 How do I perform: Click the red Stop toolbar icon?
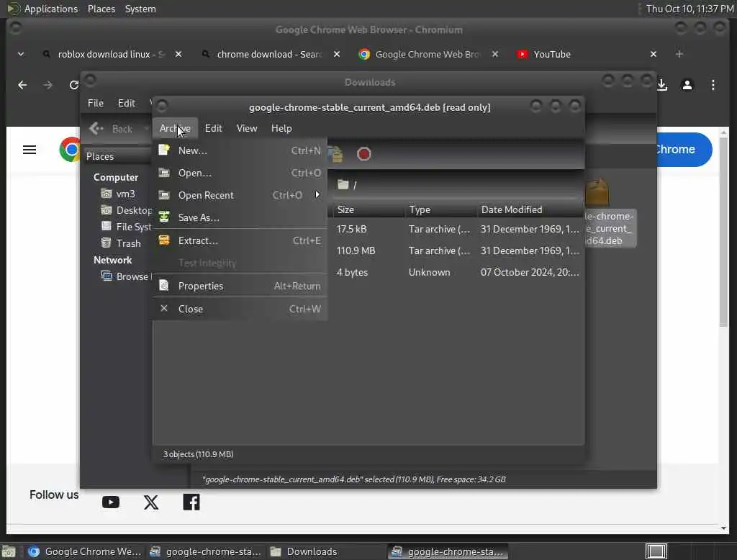(x=363, y=154)
